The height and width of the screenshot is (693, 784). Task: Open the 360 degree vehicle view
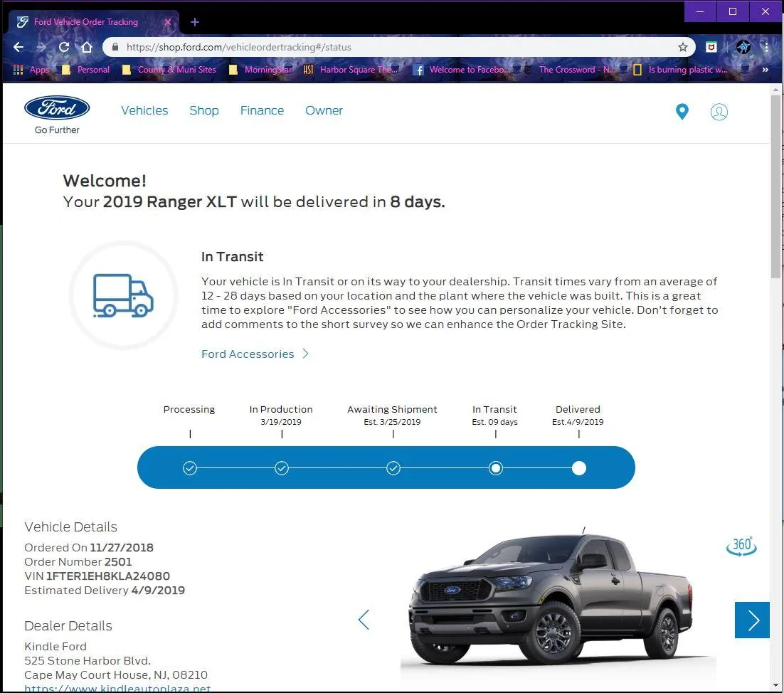point(741,546)
